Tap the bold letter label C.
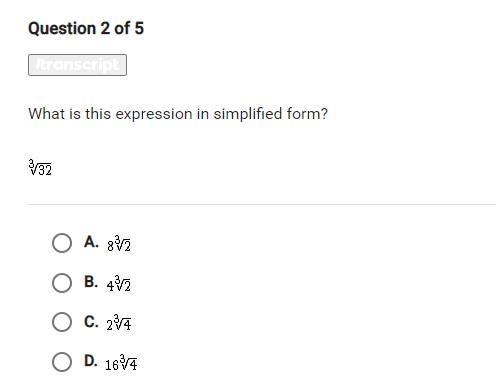Viewport: 496px width, 386px height. [x=91, y=322]
